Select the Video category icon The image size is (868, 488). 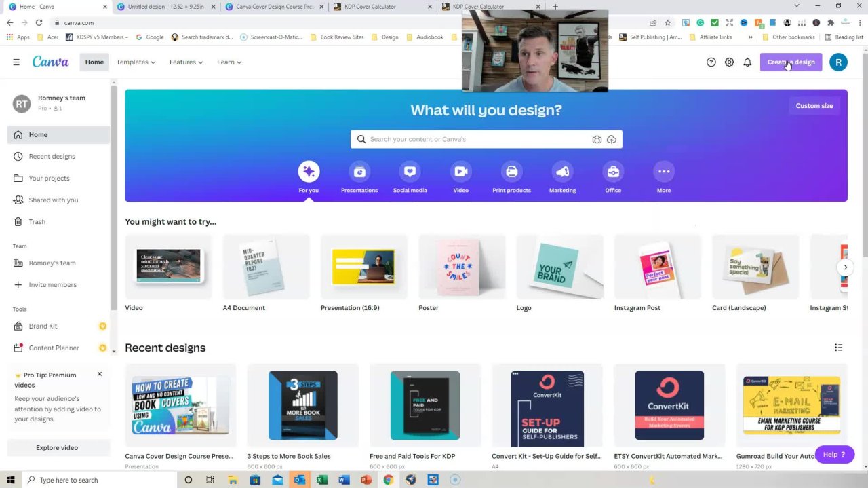(460, 172)
